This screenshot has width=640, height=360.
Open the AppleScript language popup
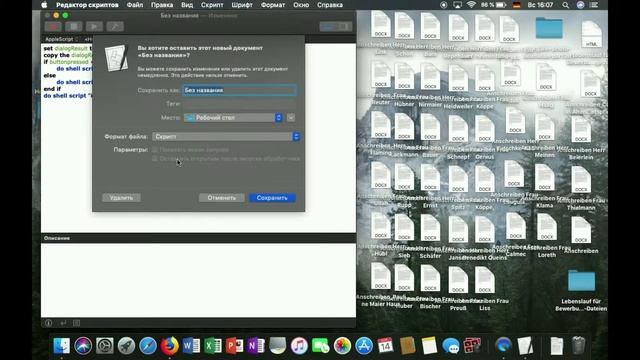tap(61, 39)
